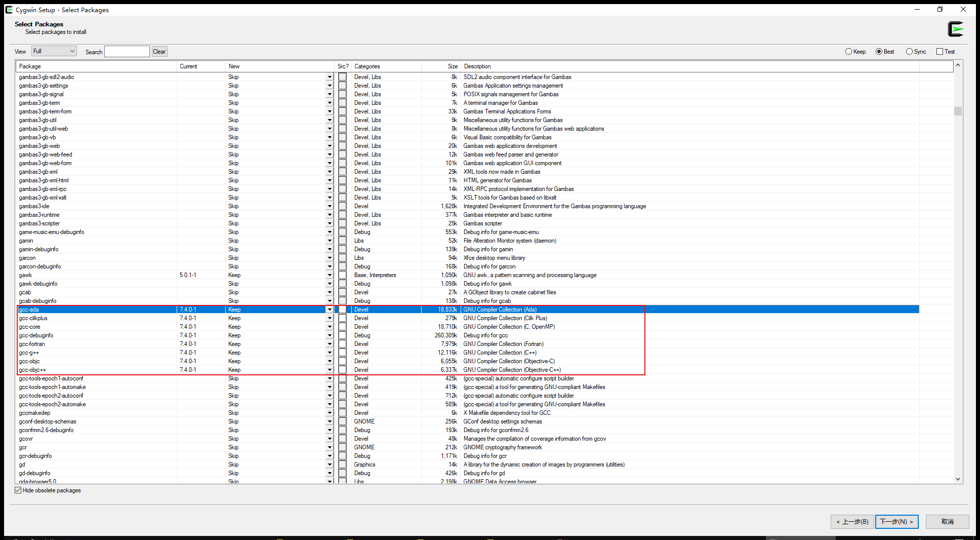Click the Clear search button
Image resolution: width=980 pixels, height=540 pixels.
pos(159,52)
